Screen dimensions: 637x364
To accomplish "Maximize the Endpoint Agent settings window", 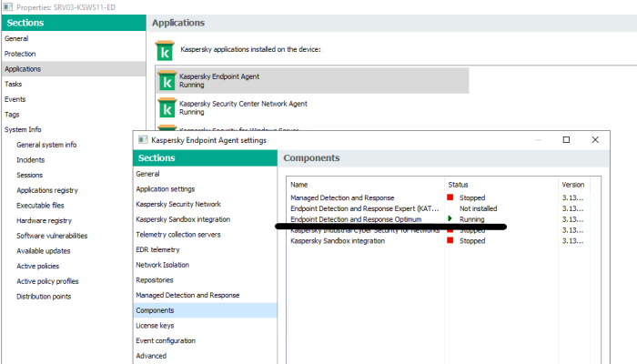I will coord(566,140).
